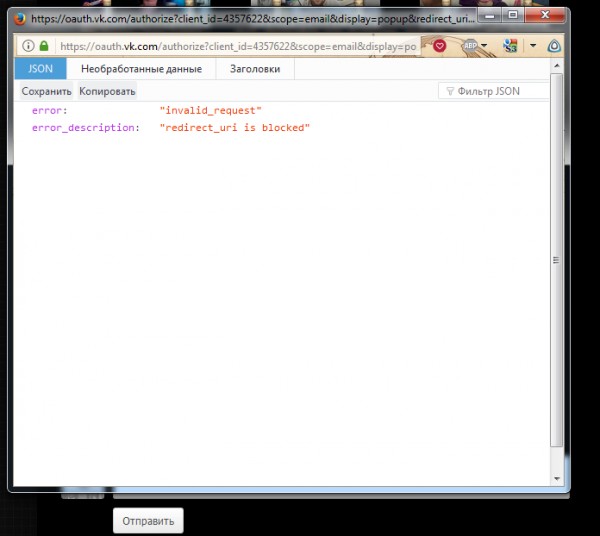Screen dimensions: 600x536
Task: Click the scrollbar down arrow
Action: (557, 479)
